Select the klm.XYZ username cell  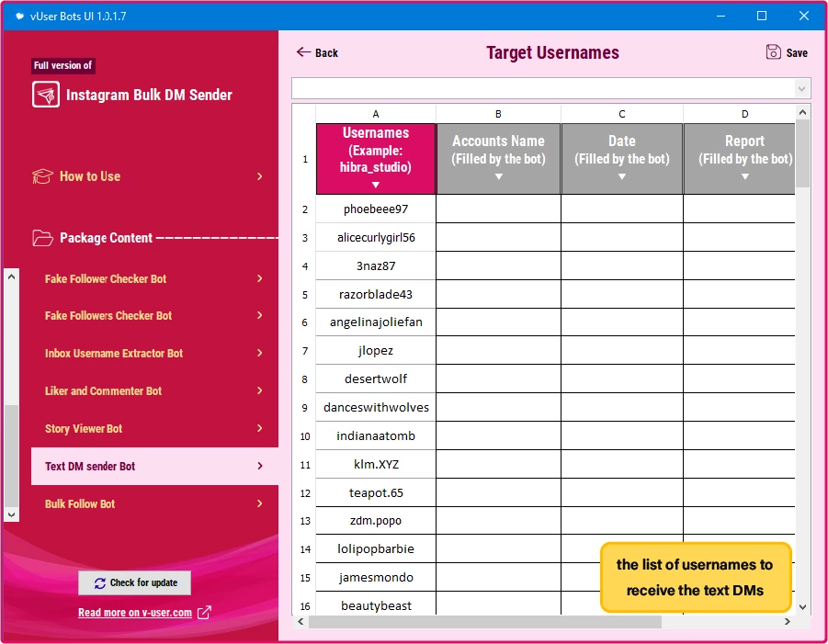coord(376,465)
